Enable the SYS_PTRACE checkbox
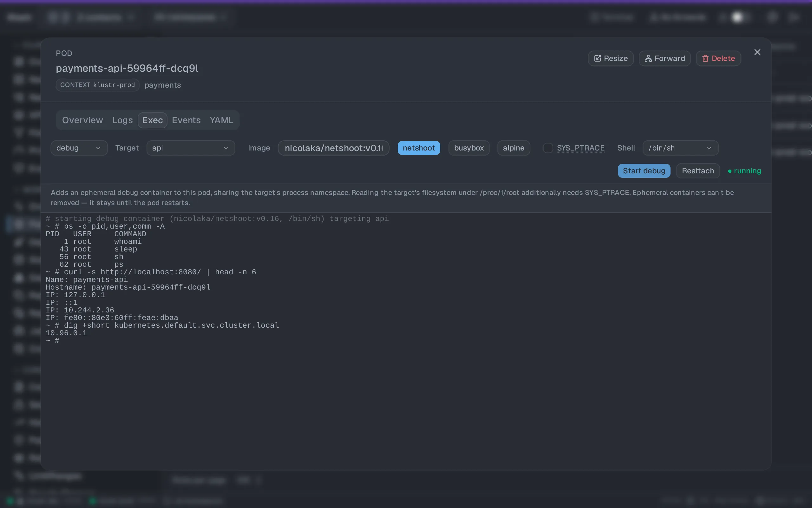812x508 pixels. (x=547, y=148)
